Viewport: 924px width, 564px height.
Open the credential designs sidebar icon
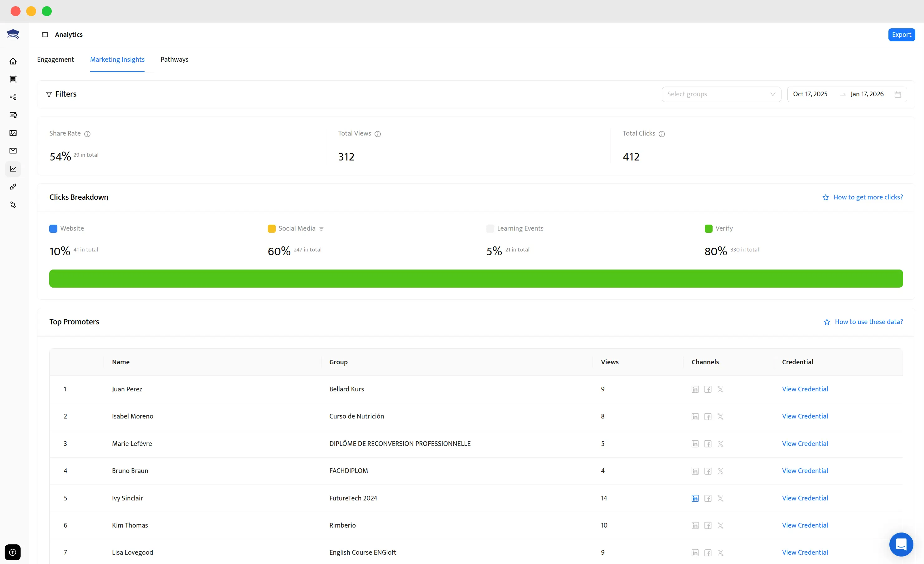pyautogui.click(x=13, y=79)
